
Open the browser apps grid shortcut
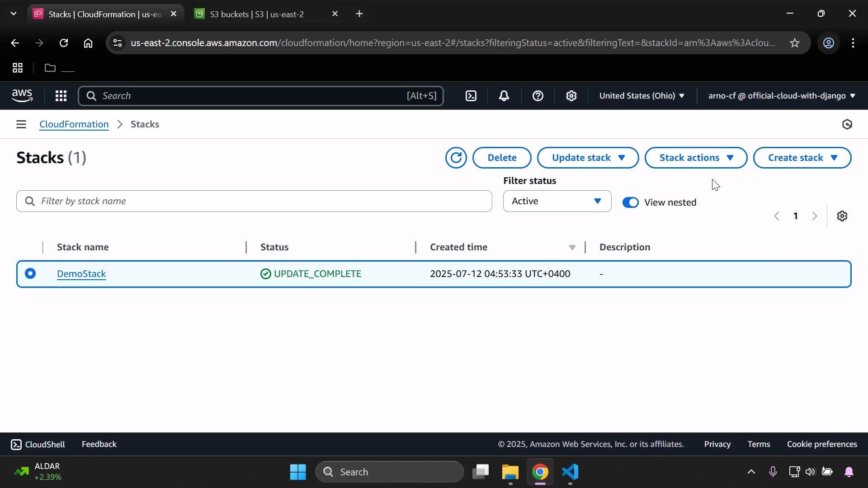tap(18, 68)
